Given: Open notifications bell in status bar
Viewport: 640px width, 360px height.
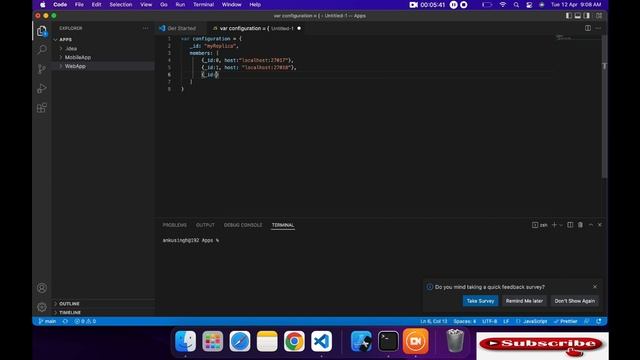Looking at the screenshot, I should (599, 321).
